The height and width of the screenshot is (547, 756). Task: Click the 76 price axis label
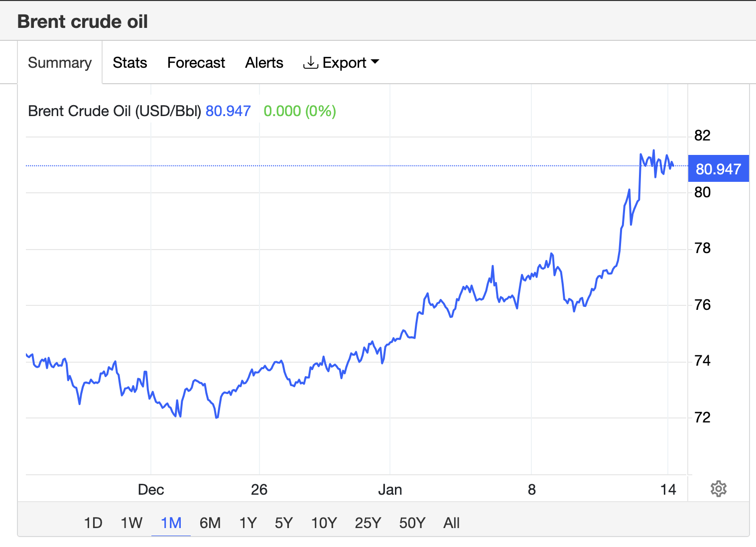[x=702, y=305]
